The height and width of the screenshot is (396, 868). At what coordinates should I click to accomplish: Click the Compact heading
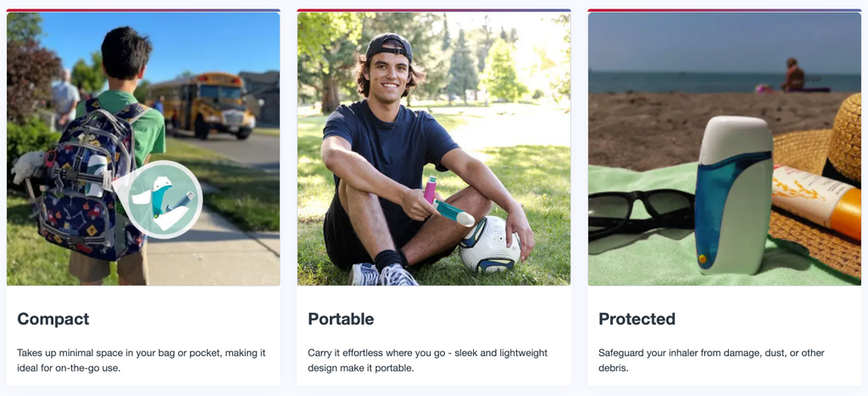coord(53,319)
